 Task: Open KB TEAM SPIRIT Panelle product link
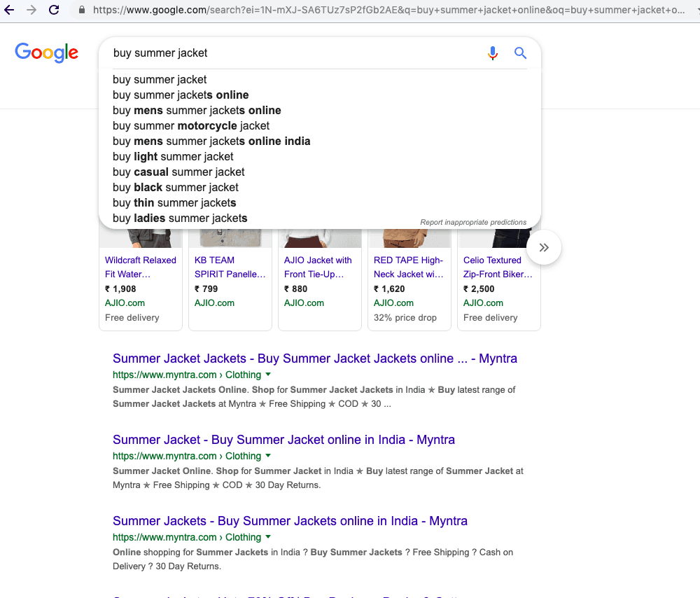tap(230, 267)
